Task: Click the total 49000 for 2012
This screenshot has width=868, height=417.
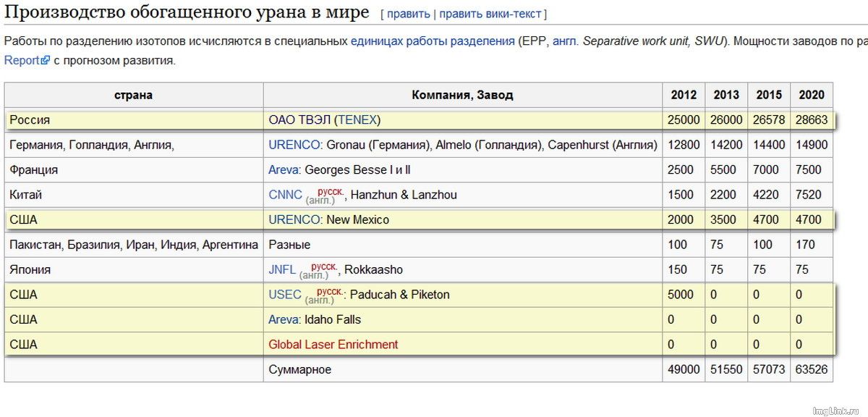Action: (x=684, y=370)
